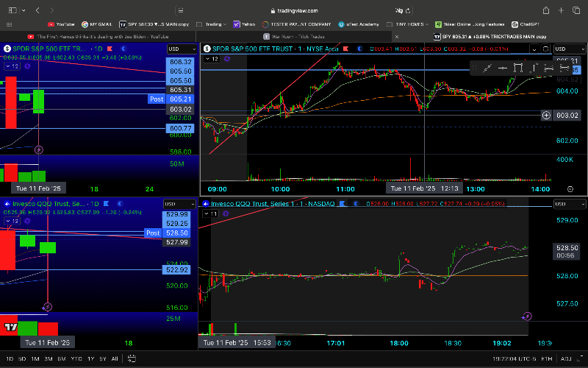Image resolution: width=588 pixels, height=368 pixels.
Task: Click the fifth favorites toolbar drawing tool
Action: (x=548, y=68)
